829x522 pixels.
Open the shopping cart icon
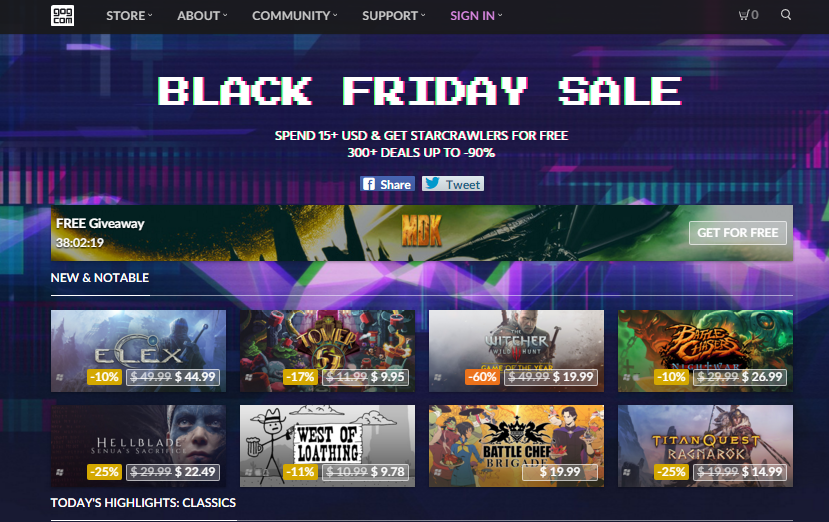(x=748, y=15)
